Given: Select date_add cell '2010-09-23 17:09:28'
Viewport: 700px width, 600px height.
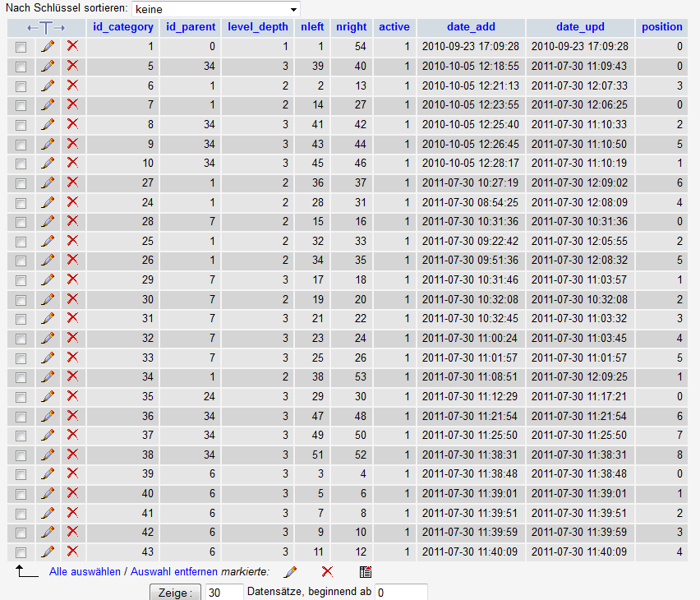Looking at the screenshot, I should pyautogui.click(x=471, y=47).
